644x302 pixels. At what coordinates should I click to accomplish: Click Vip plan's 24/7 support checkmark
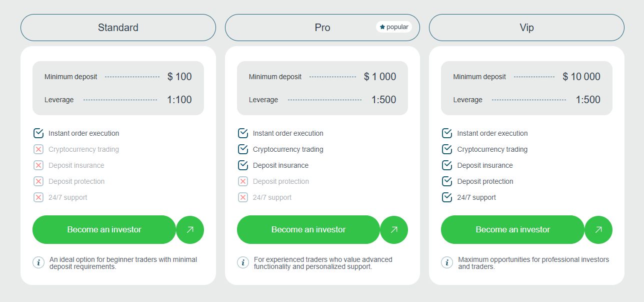pos(447,197)
